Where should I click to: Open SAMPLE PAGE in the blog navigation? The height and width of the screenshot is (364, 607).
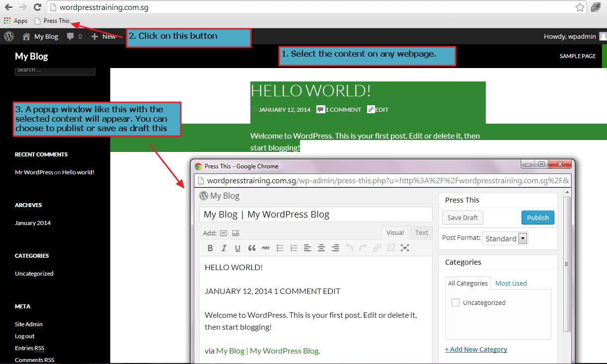578,56
